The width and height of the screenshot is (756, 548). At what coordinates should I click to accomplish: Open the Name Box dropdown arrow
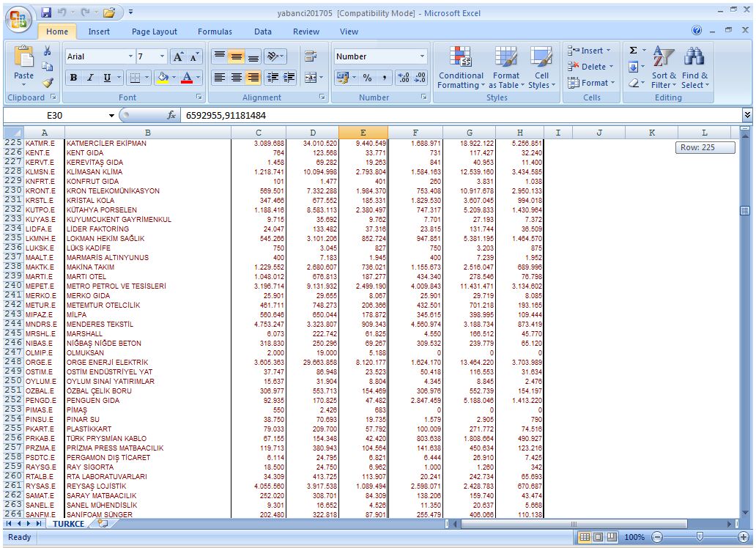point(111,115)
